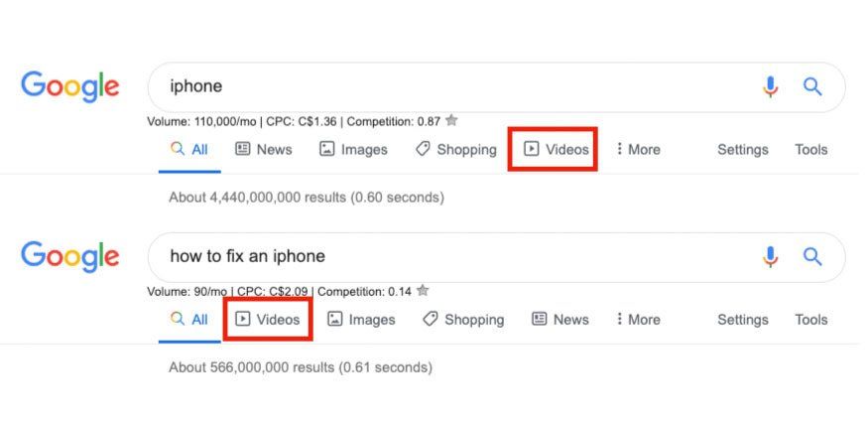Expand More menu under 'how to fix an iphone'
The image size is (868, 422).
coord(638,320)
